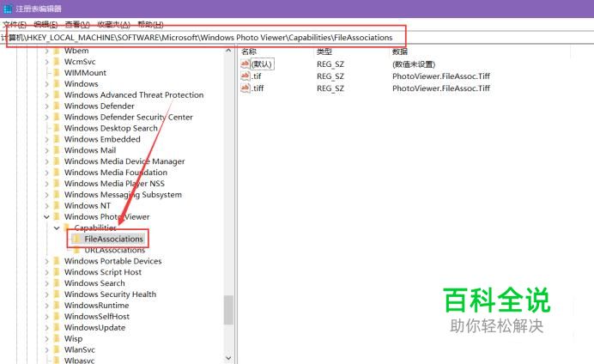This screenshot has height=364, width=594.
Task: Select the URLAssociations key
Action: tap(114, 250)
